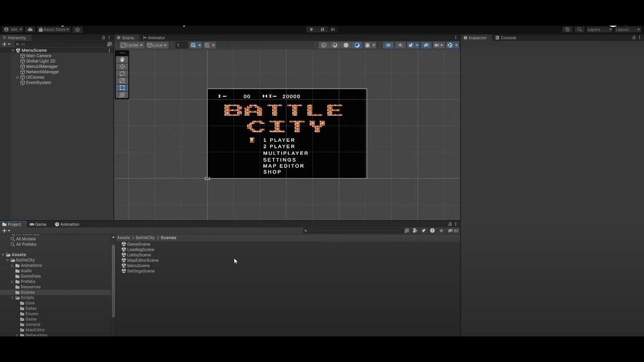Open the MA account menu
644x362 pixels.
coord(13,29)
